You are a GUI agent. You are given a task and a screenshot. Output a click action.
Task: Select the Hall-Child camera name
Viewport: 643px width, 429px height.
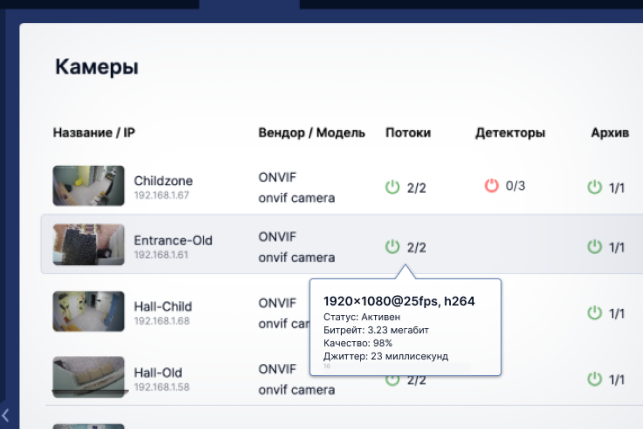coord(162,306)
